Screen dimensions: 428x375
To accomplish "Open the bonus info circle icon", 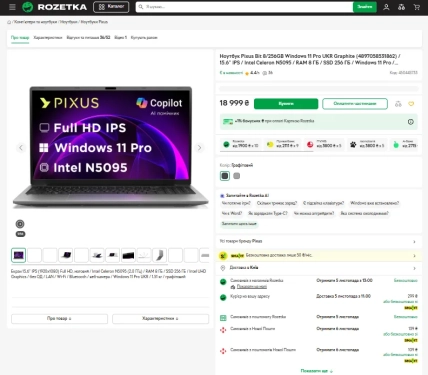I will click(x=411, y=122).
